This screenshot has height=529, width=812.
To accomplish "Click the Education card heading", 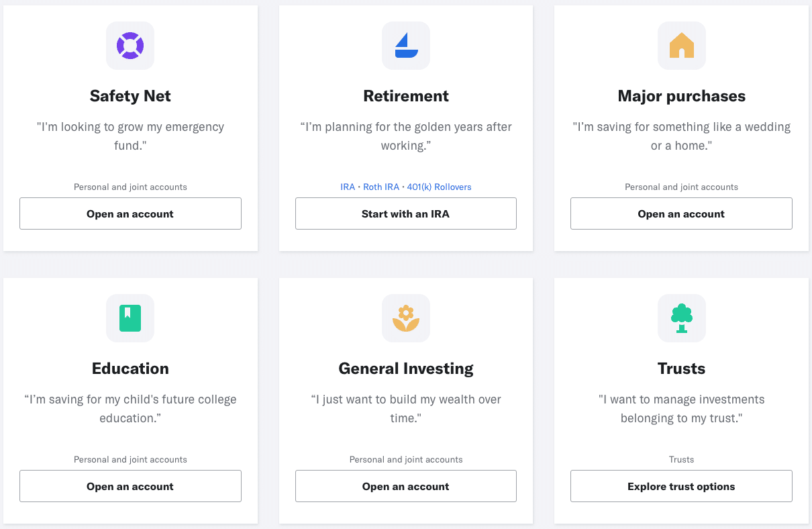I will 130,369.
